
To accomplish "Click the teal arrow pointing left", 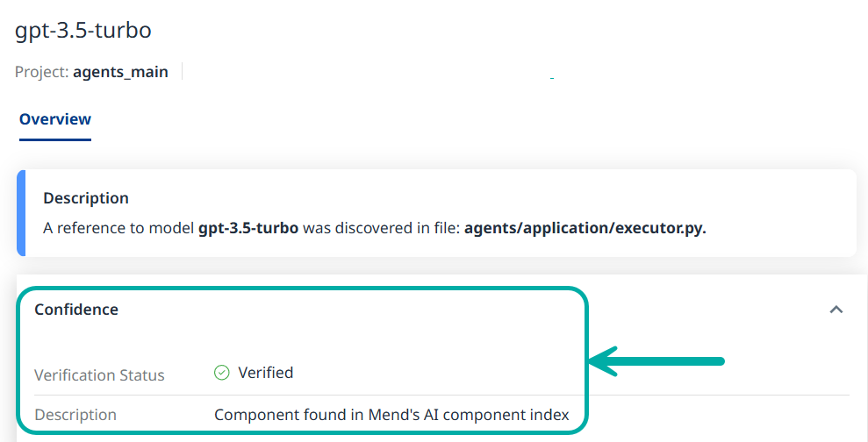I will pos(656,360).
